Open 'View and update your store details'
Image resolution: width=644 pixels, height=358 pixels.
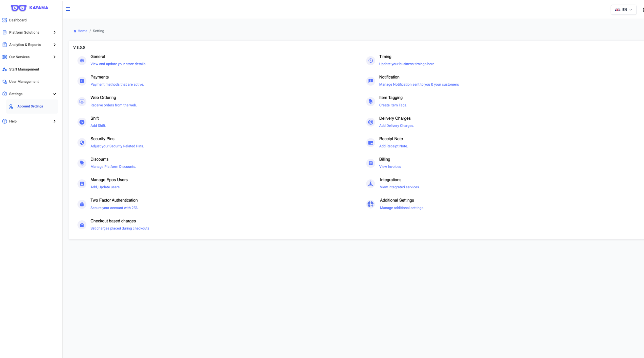tap(118, 64)
